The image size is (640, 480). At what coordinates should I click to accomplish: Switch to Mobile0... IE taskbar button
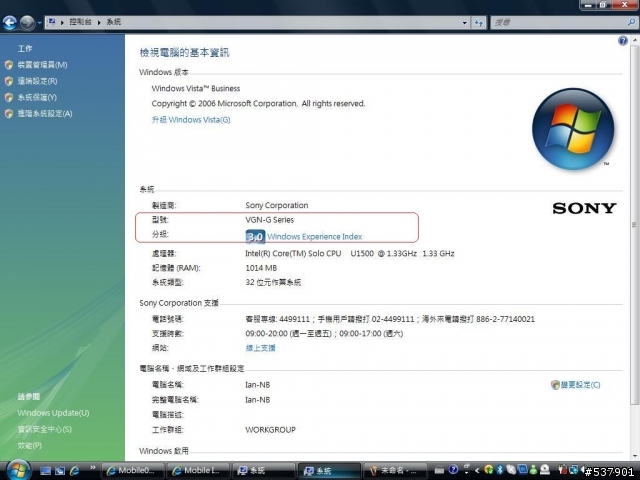pyautogui.click(x=133, y=471)
